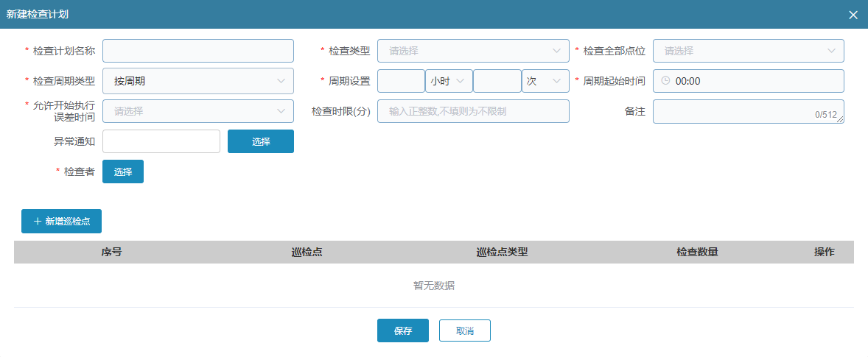Click the 取消 button
The height and width of the screenshot is (357, 868).
pyautogui.click(x=464, y=331)
